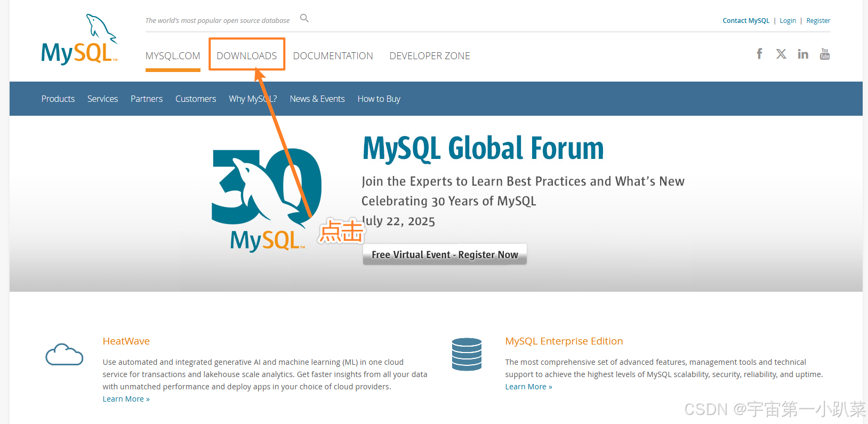Screen dimensions: 868x424
Task: Open the Why MySQL? menu item
Action: tap(253, 99)
